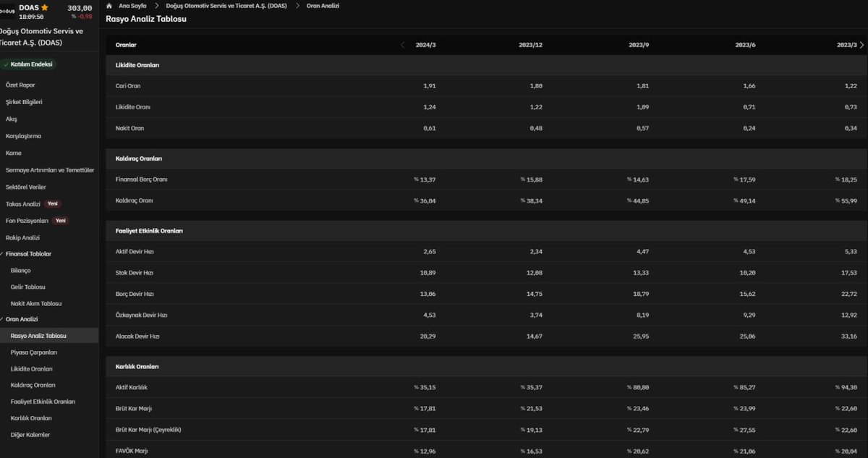Click the DOAS price 303,00

(79, 7)
